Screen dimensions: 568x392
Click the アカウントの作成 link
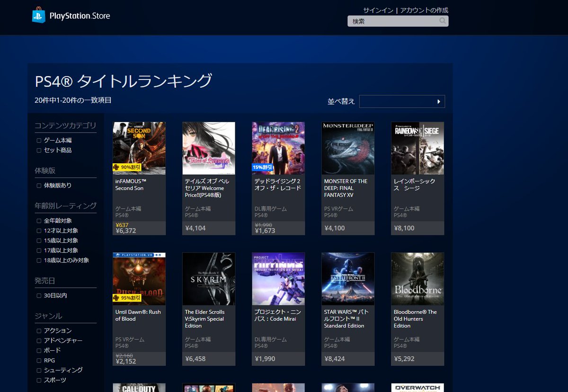(x=424, y=10)
